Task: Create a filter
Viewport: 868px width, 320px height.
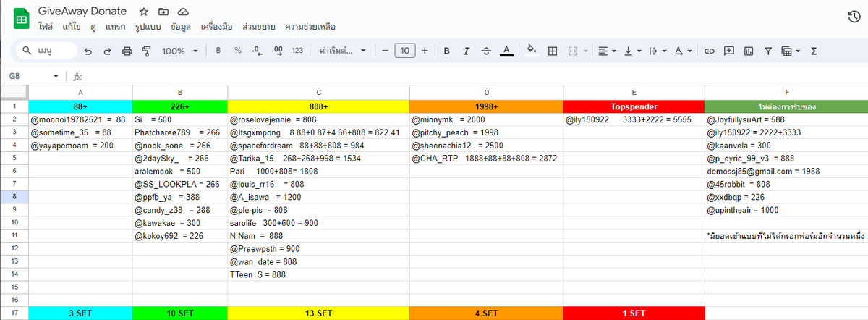Action: (768, 51)
